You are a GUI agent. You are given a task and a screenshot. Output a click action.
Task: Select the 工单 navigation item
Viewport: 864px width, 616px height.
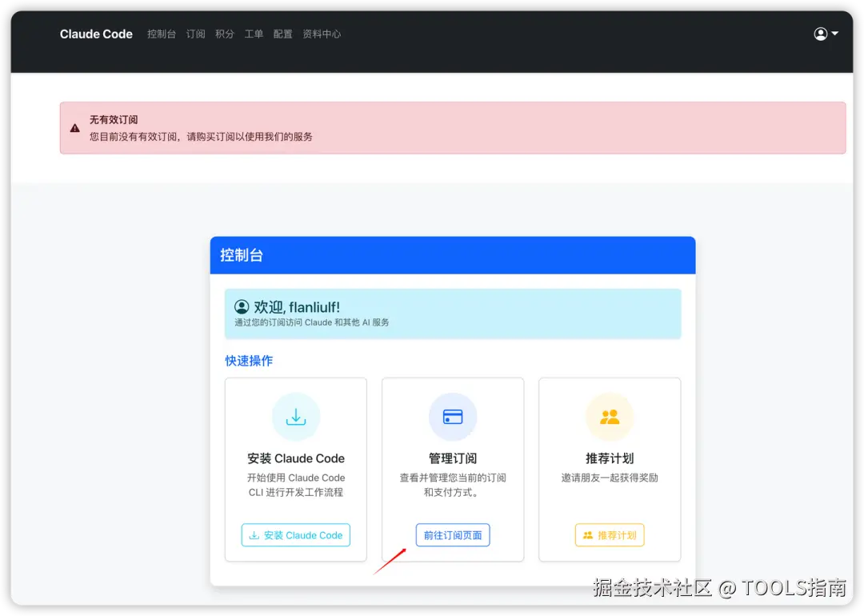coord(254,34)
